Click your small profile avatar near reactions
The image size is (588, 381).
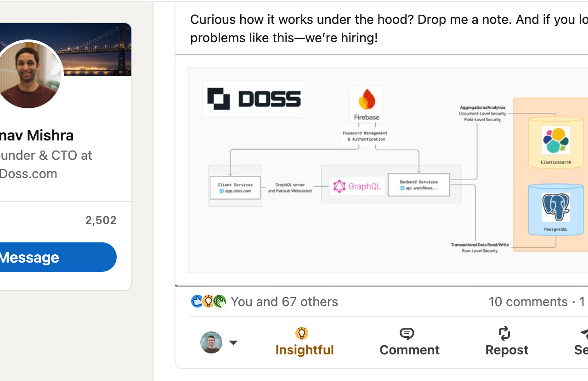pos(211,342)
